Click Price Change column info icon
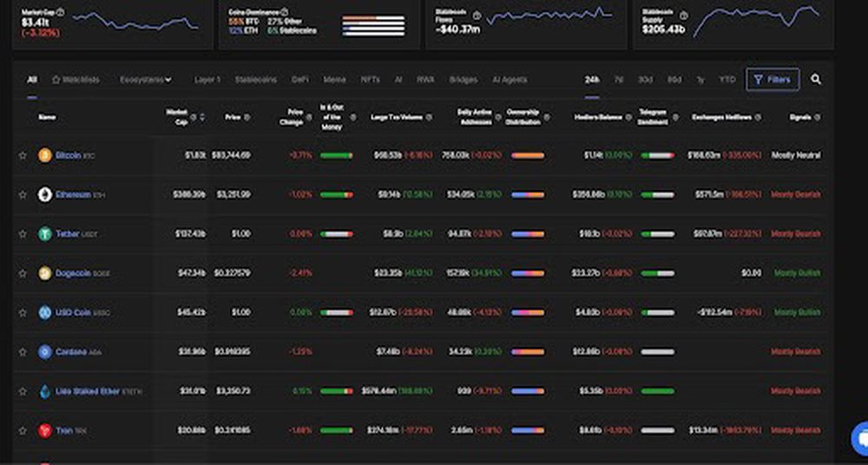This screenshot has height=465, width=868. (309, 117)
